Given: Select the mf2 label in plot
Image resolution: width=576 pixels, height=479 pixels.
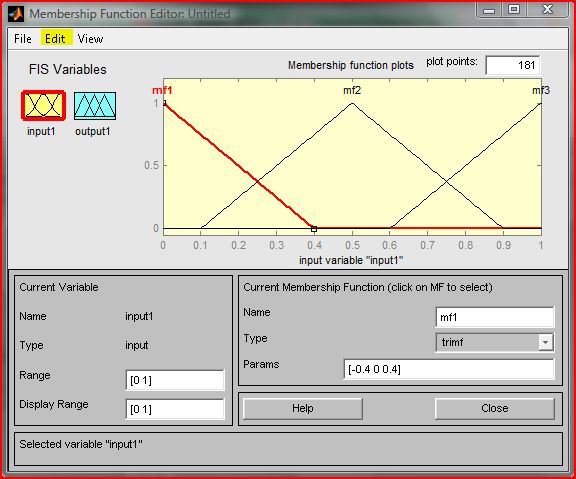Looking at the screenshot, I should [352, 90].
